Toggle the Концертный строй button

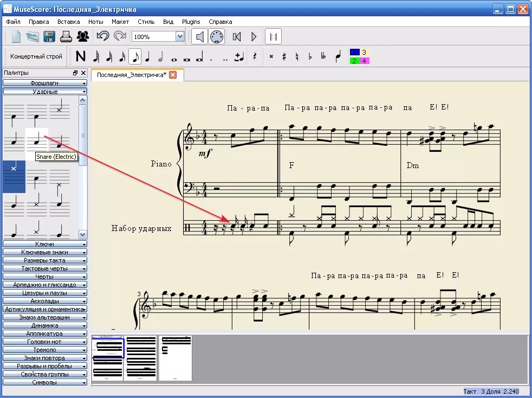[x=36, y=56]
